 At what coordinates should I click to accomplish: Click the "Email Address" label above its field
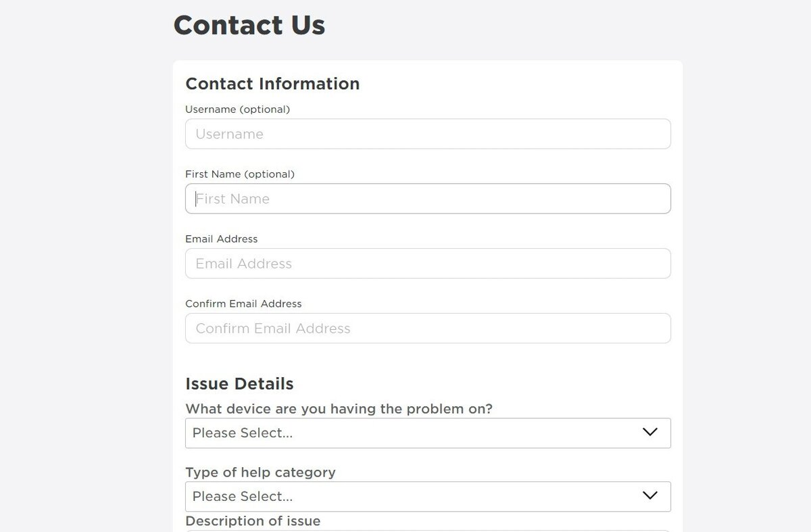point(221,239)
